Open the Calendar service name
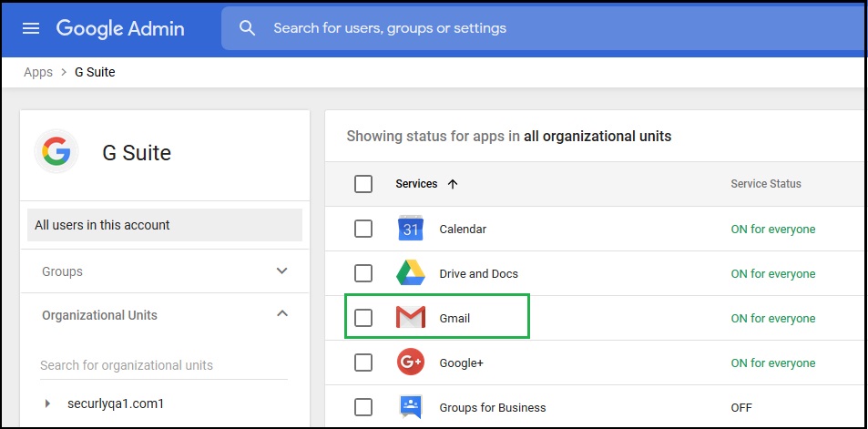Image resolution: width=868 pixels, height=429 pixels. pos(463,230)
